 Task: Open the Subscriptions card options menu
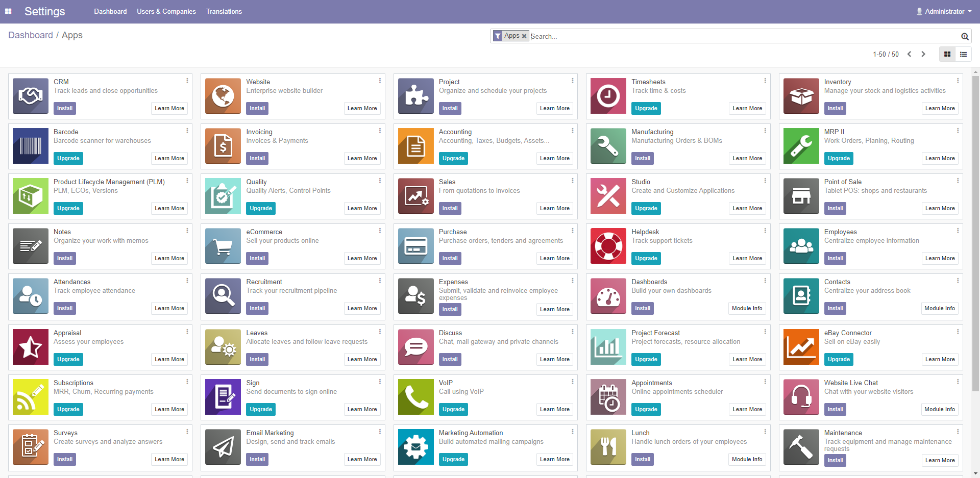click(187, 382)
